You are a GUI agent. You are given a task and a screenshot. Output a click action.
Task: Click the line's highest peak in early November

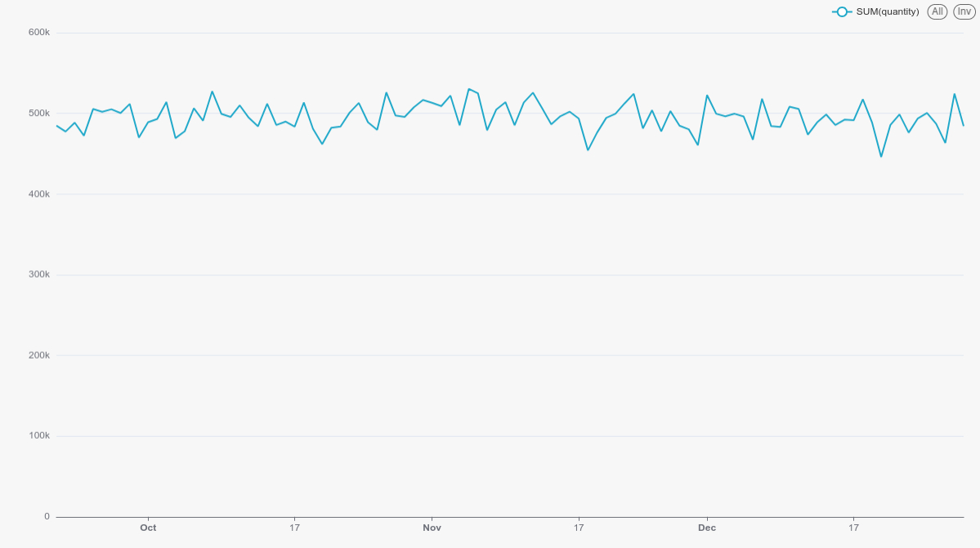tap(468, 89)
